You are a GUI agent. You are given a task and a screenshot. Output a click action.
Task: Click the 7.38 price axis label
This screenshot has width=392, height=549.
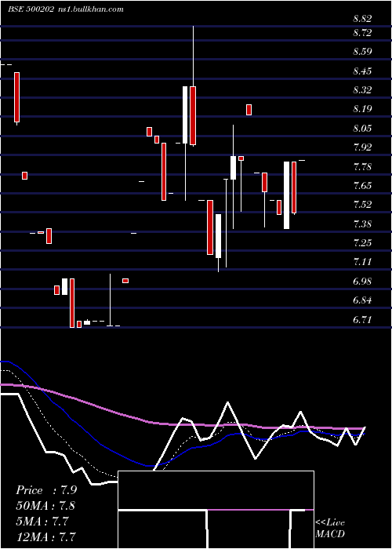362,224
